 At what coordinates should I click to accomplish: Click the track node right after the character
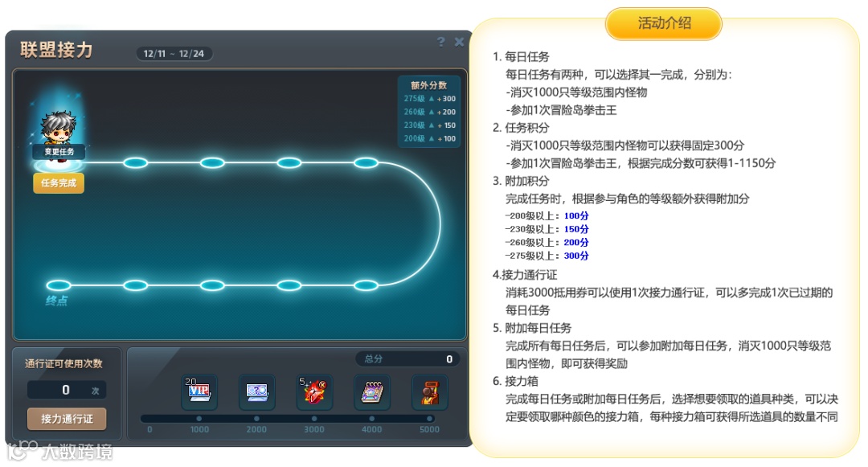(136, 162)
